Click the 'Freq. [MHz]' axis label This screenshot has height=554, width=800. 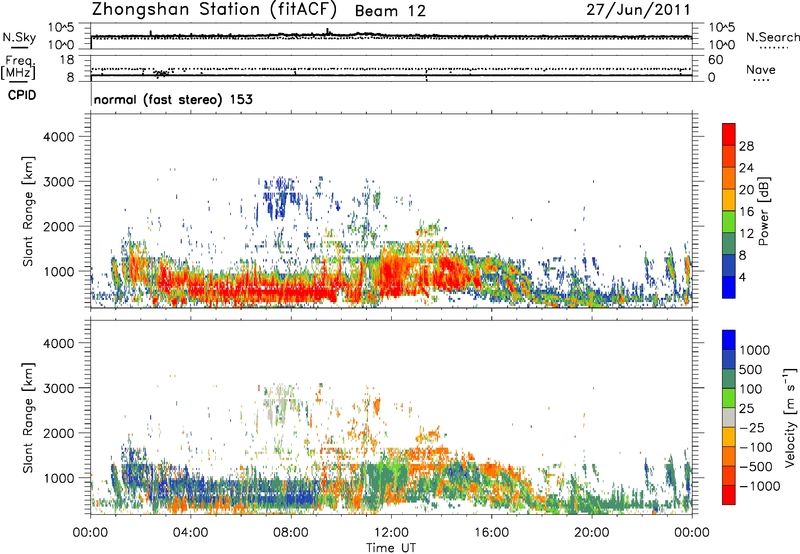click(18, 67)
